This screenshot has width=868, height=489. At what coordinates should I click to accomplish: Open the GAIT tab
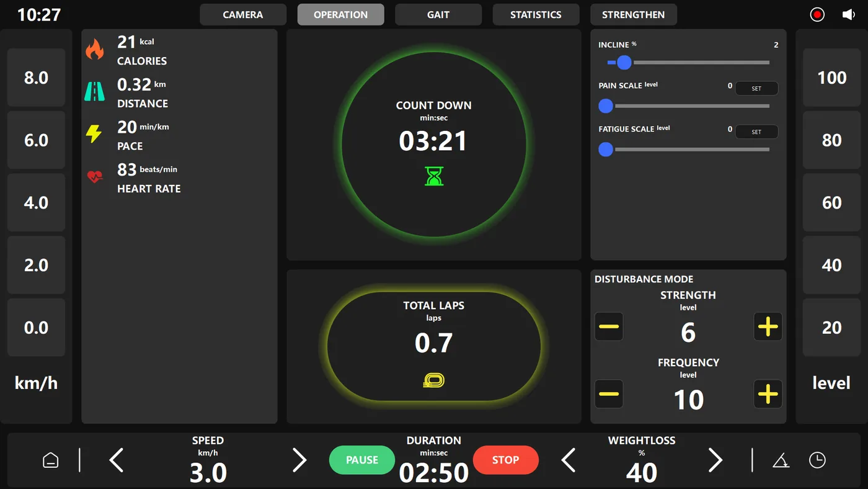[x=438, y=15]
